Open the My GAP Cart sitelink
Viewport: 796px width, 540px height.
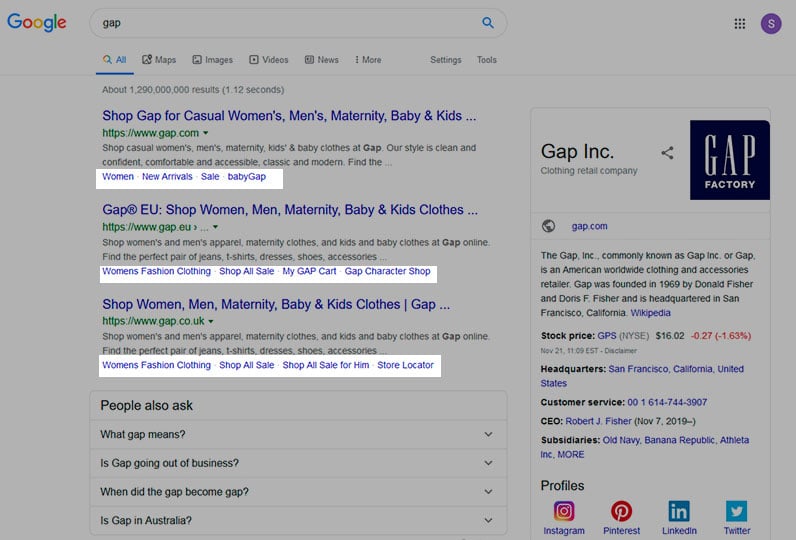pyautogui.click(x=309, y=271)
